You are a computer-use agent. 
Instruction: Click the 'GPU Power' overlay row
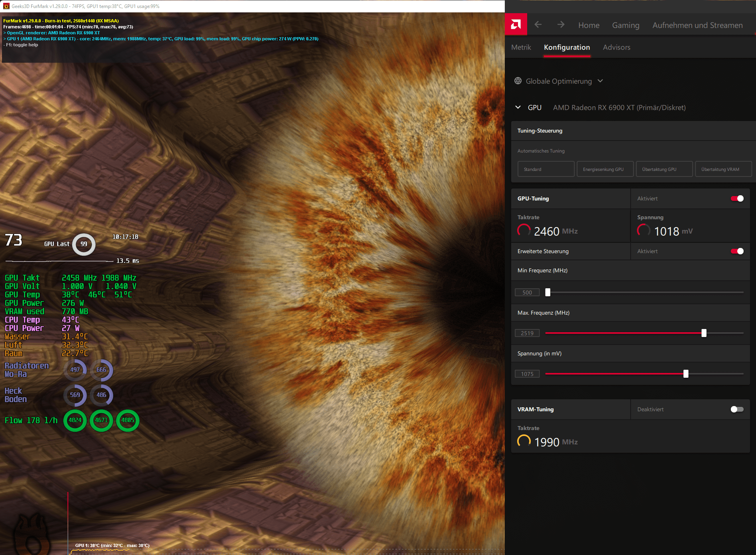44,303
